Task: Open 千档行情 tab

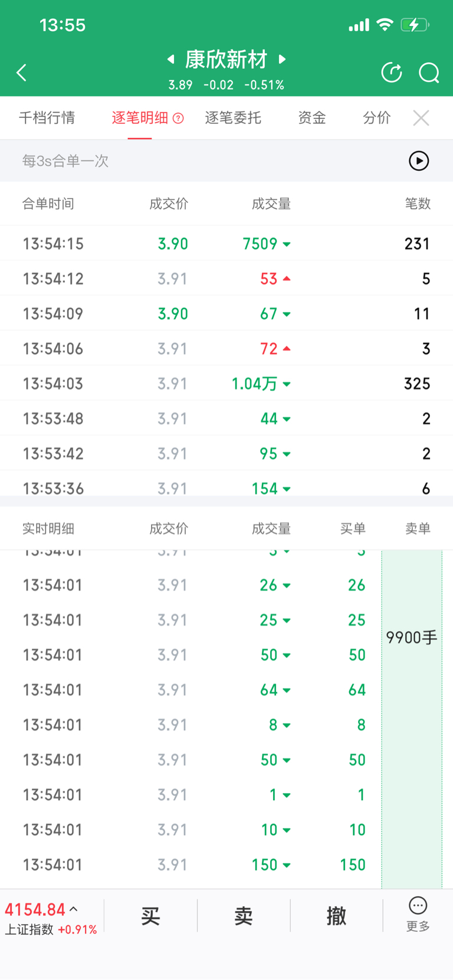Action: pos(47,118)
